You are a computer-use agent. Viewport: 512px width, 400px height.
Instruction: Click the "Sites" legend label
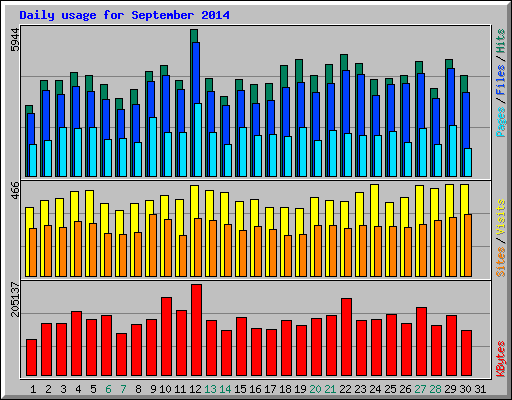point(501,262)
